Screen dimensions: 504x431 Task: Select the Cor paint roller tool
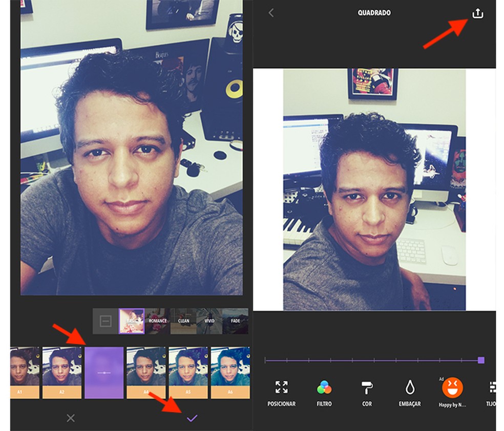pyautogui.click(x=366, y=390)
